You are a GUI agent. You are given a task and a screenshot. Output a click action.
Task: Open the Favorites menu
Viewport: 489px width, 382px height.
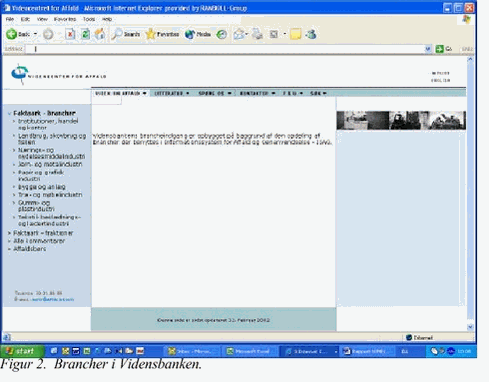pos(65,19)
